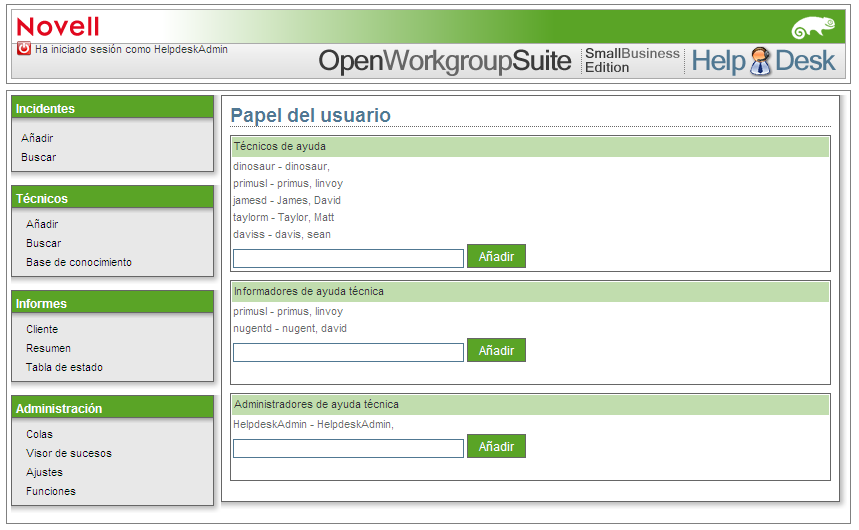Click the red logout power icon

(x=24, y=49)
